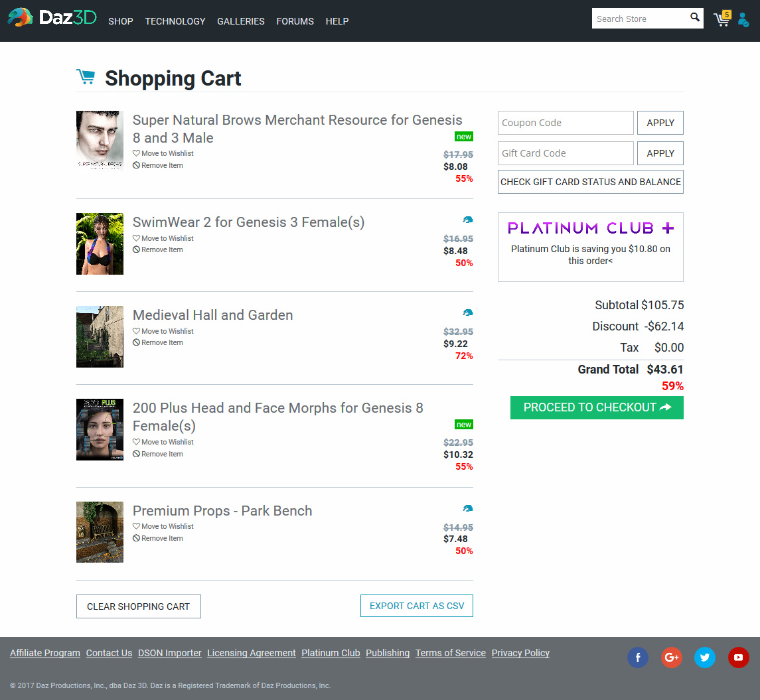760x700 pixels.
Task: Click PROCEED TO CHECKOUT
Action: [596, 407]
